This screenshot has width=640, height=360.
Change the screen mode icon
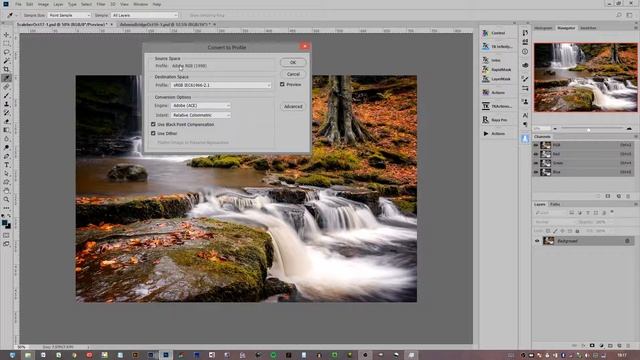tap(6, 244)
